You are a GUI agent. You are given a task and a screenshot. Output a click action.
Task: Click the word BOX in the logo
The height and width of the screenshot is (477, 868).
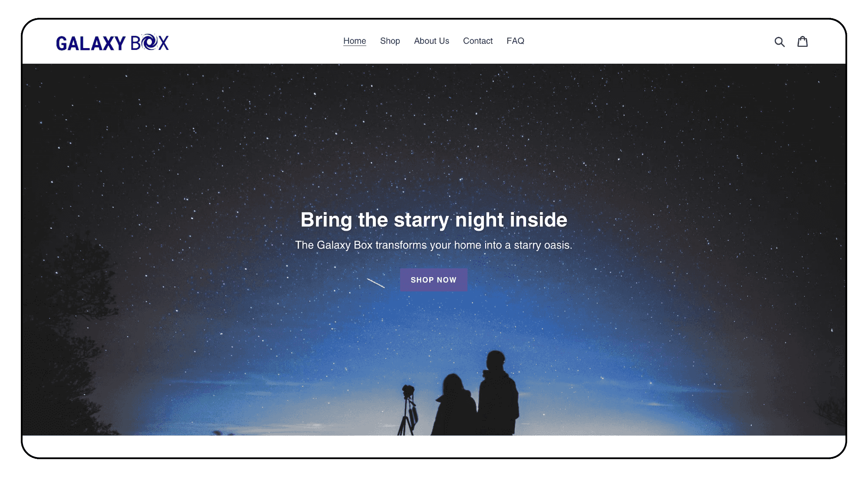[x=150, y=42]
